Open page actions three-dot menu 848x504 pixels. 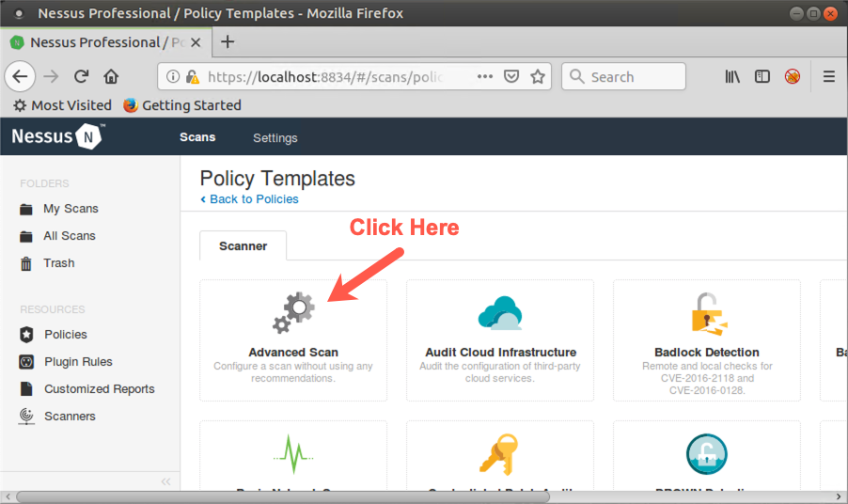(x=484, y=77)
